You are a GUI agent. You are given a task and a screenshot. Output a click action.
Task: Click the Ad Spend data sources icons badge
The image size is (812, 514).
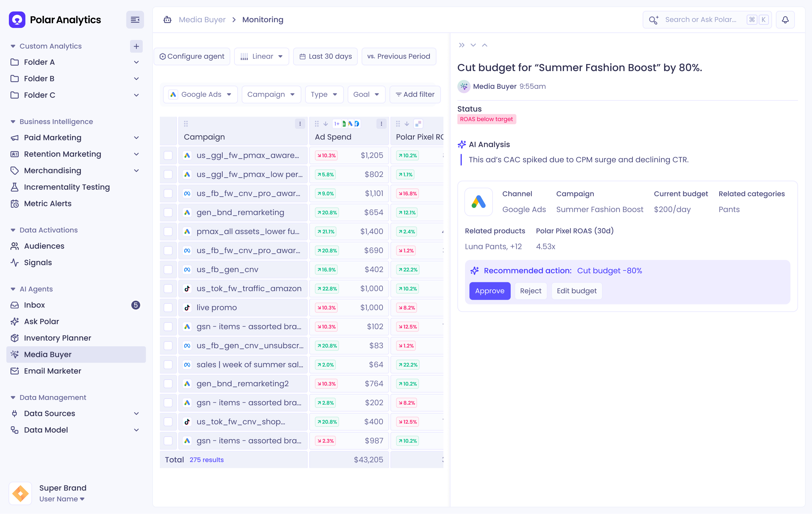(346, 124)
